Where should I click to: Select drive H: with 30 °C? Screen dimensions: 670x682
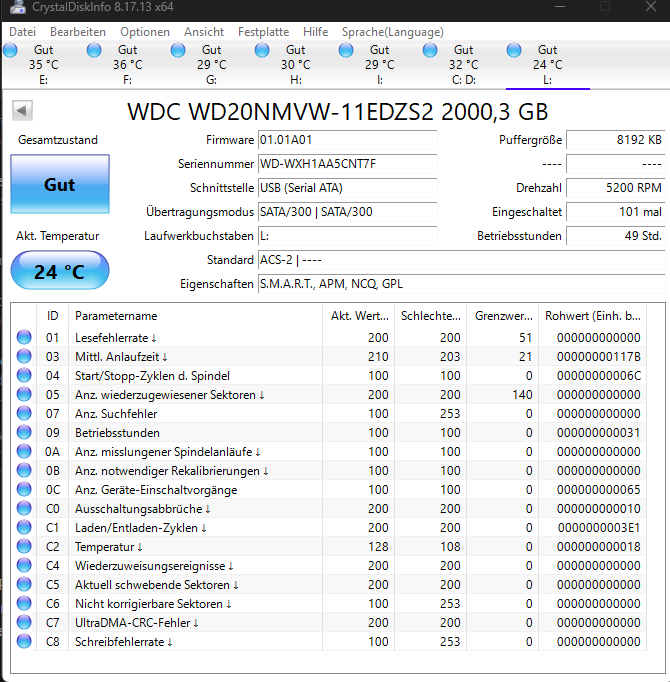click(295, 65)
